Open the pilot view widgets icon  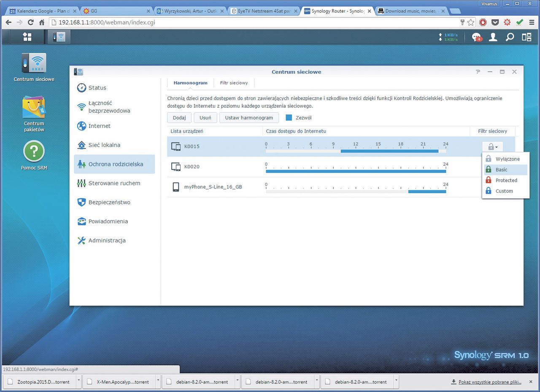526,37
